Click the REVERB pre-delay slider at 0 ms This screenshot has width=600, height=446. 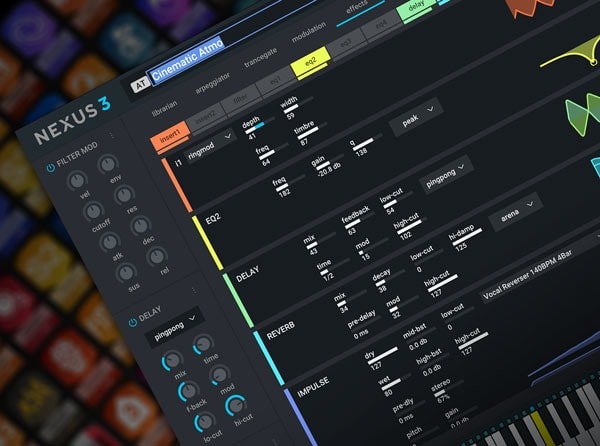[x=365, y=323]
